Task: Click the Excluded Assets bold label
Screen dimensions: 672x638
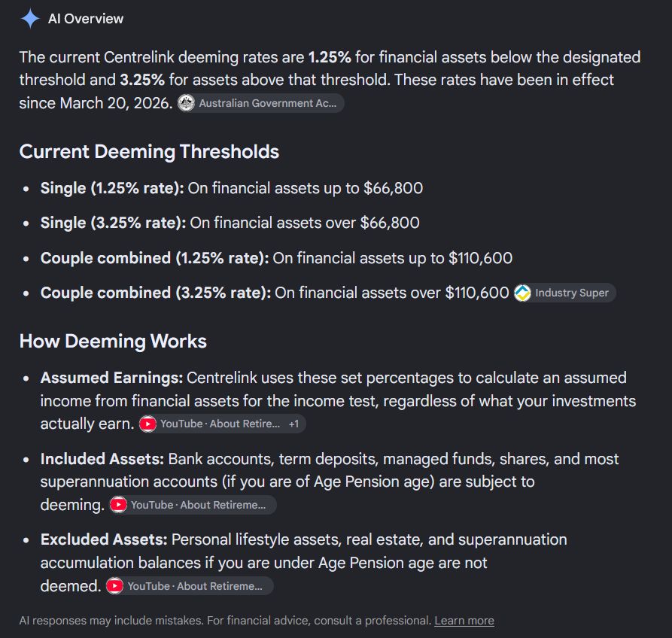Action: [x=104, y=539]
